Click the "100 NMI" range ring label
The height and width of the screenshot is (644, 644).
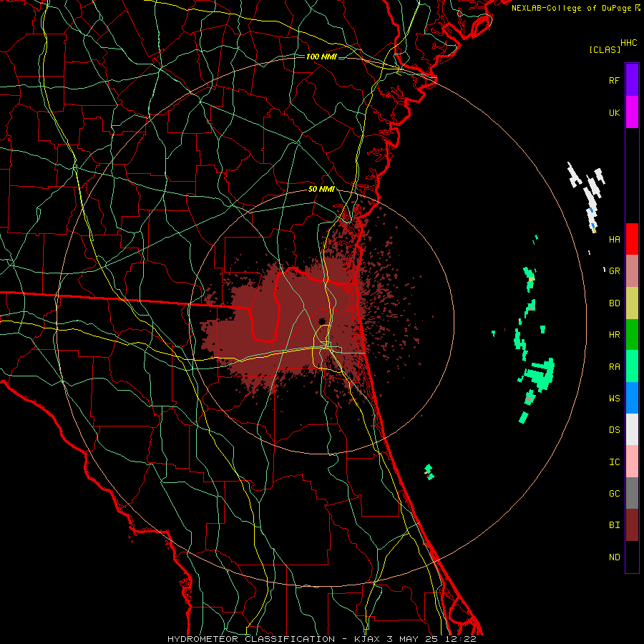point(321,57)
